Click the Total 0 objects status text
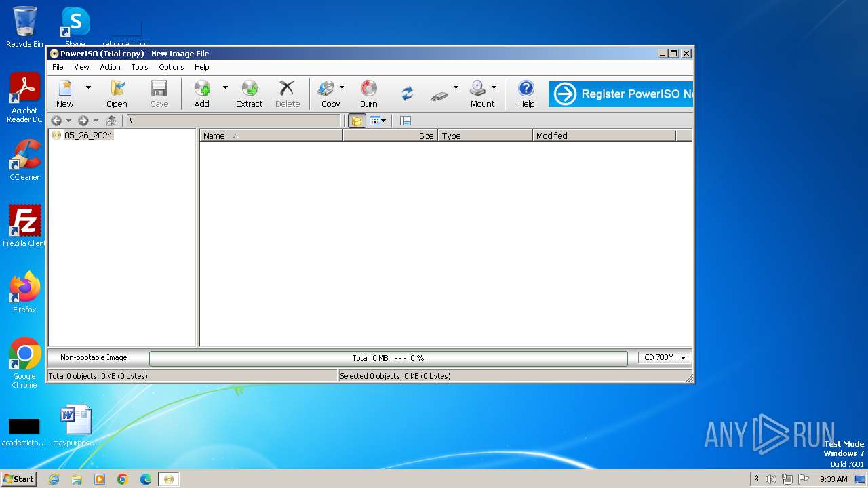Image resolution: width=868 pixels, height=488 pixels. pos(98,376)
